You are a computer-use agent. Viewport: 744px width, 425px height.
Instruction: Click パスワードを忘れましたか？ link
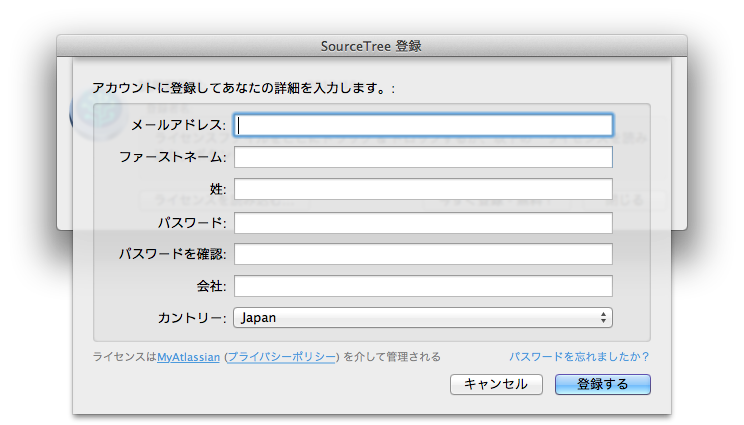(579, 357)
